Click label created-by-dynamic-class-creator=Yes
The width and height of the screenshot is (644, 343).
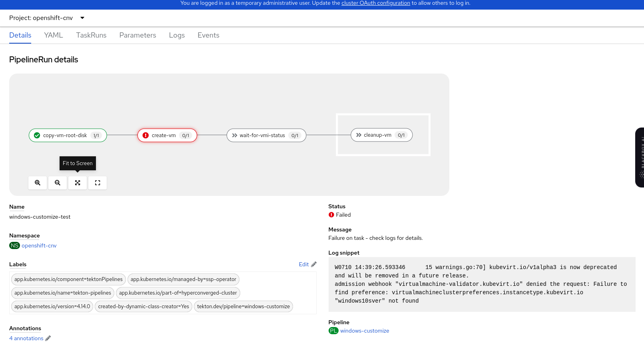pyautogui.click(x=144, y=307)
